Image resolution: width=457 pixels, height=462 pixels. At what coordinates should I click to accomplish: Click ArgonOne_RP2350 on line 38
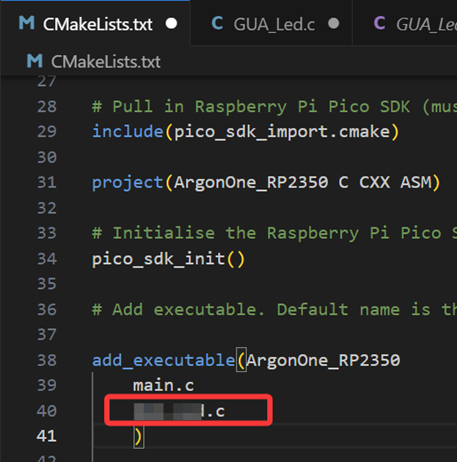coord(323,360)
